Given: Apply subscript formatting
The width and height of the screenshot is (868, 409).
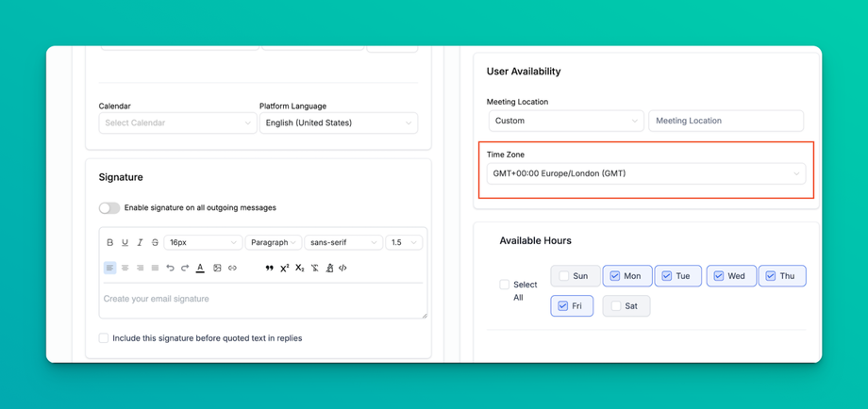Looking at the screenshot, I should point(299,268).
